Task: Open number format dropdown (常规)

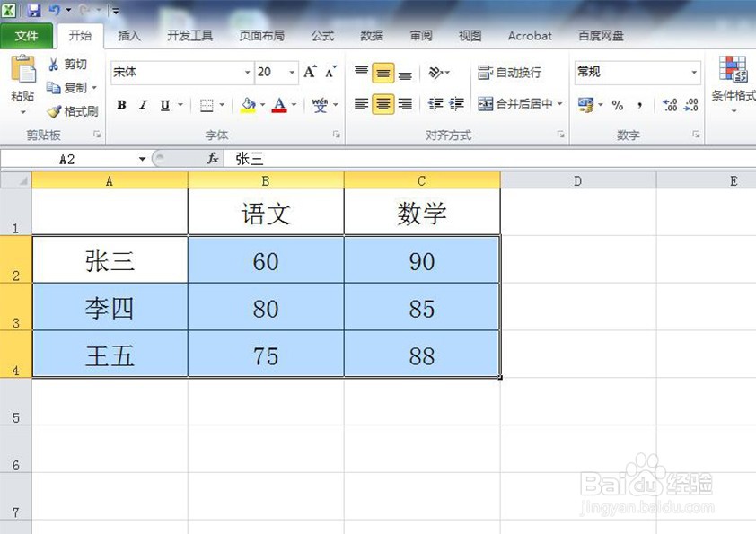Action: (x=694, y=73)
